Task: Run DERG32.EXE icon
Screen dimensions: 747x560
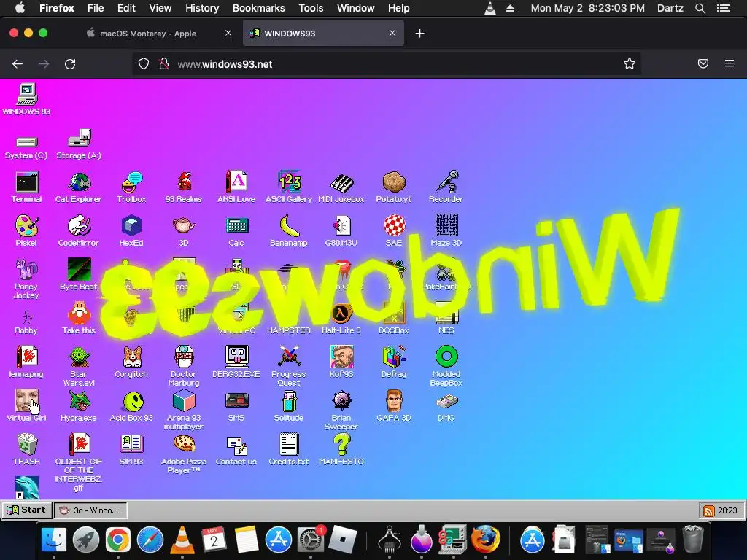Action: (236, 362)
